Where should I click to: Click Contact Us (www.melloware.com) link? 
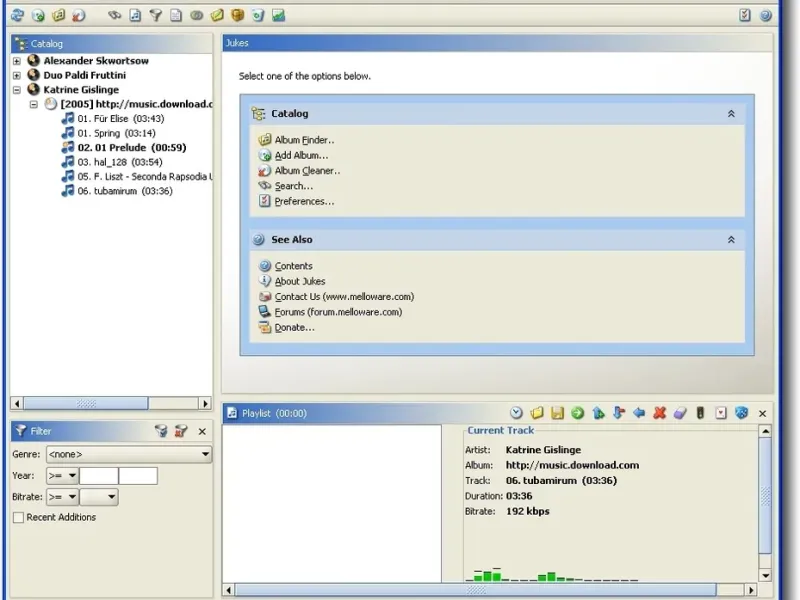[x=344, y=296]
